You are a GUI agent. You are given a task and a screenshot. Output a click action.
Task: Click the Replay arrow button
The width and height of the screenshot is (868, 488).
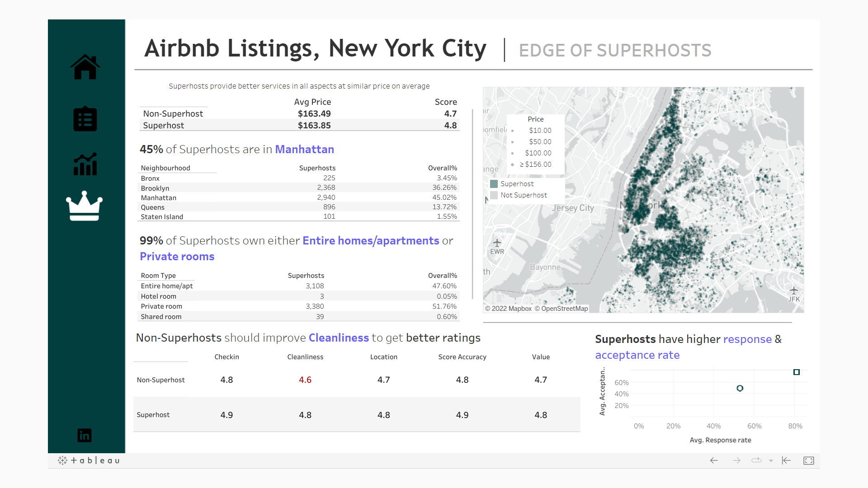(756, 460)
